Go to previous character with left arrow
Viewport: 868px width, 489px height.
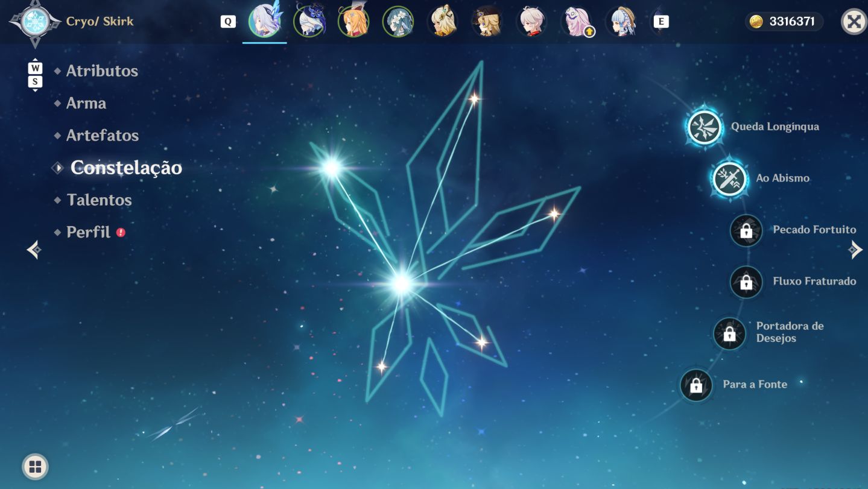34,249
